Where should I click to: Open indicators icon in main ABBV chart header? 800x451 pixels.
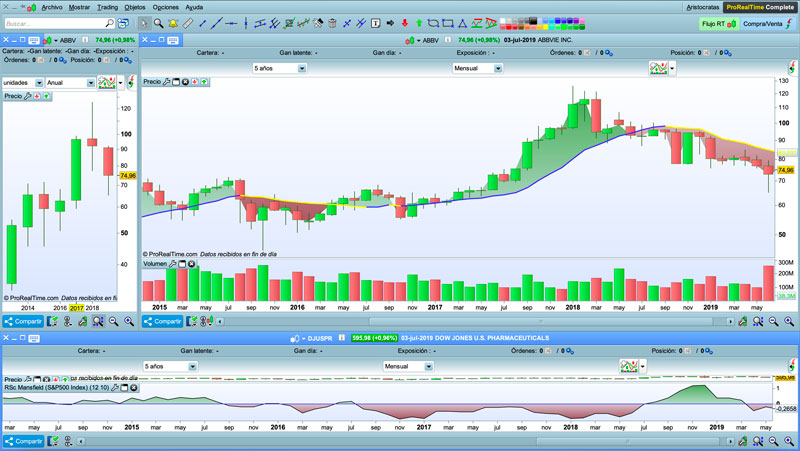658,68
